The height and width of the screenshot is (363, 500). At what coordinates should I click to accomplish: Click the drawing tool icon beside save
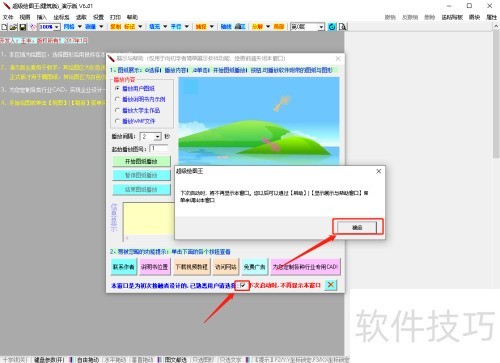pyautogui.click(x=32, y=27)
